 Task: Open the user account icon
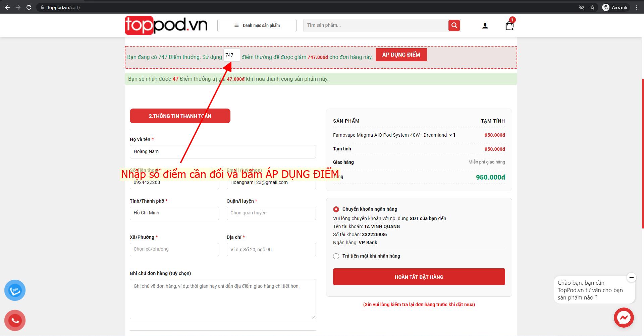pyautogui.click(x=485, y=26)
